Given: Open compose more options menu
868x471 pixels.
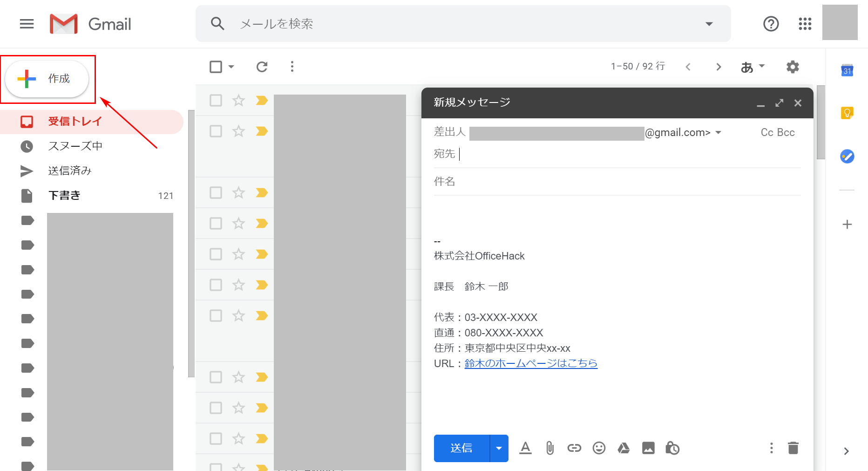Looking at the screenshot, I should [x=772, y=448].
